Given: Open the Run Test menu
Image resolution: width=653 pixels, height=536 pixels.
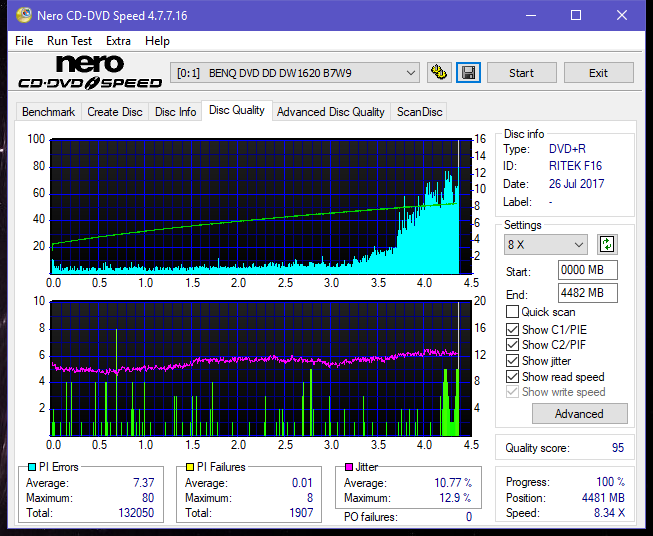Looking at the screenshot, I should (69, 41).
